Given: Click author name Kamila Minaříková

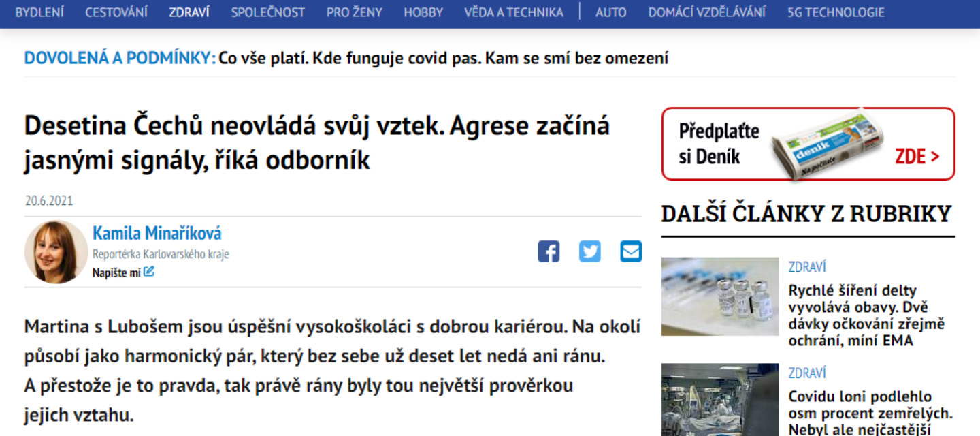Looking at the screenshot, I should pyautogui.click(x=157, y=234).
